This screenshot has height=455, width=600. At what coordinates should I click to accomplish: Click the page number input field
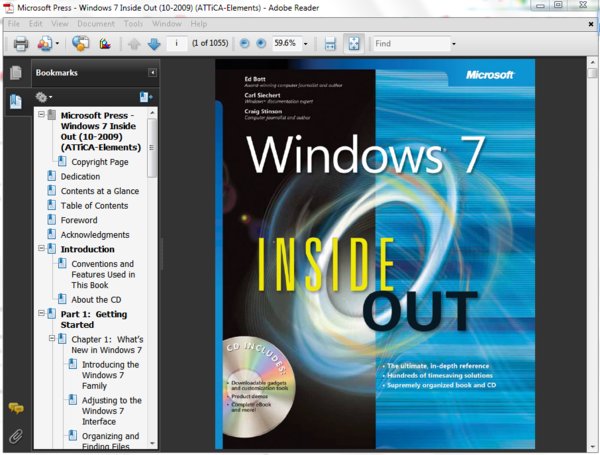[177, 44]
